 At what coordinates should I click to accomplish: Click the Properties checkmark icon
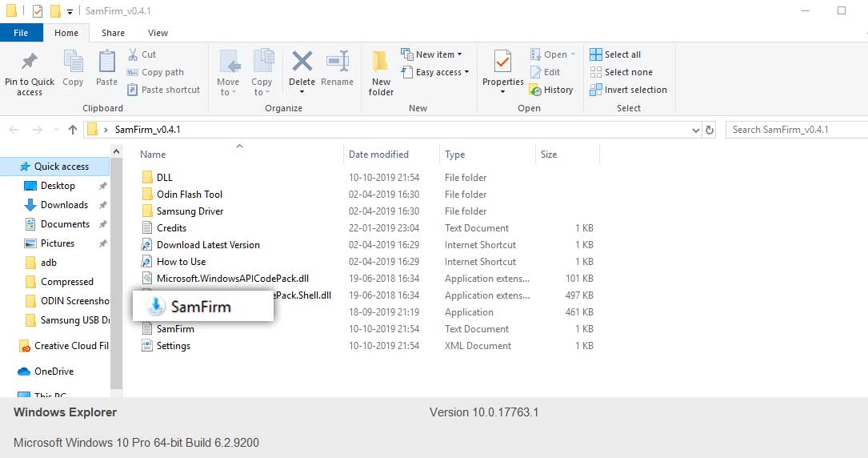coord(502,62)
